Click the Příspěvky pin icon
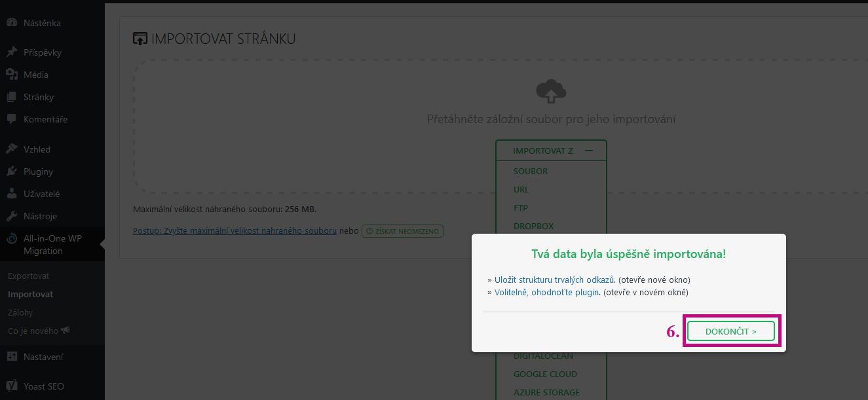The image size is (868, 400). click(x=12, y=52)
